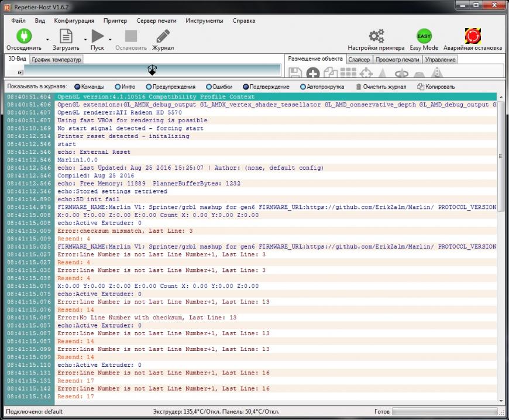Open the Журнал (log) pencil icon
Screen dimensions: 509x420
point(163,36)
